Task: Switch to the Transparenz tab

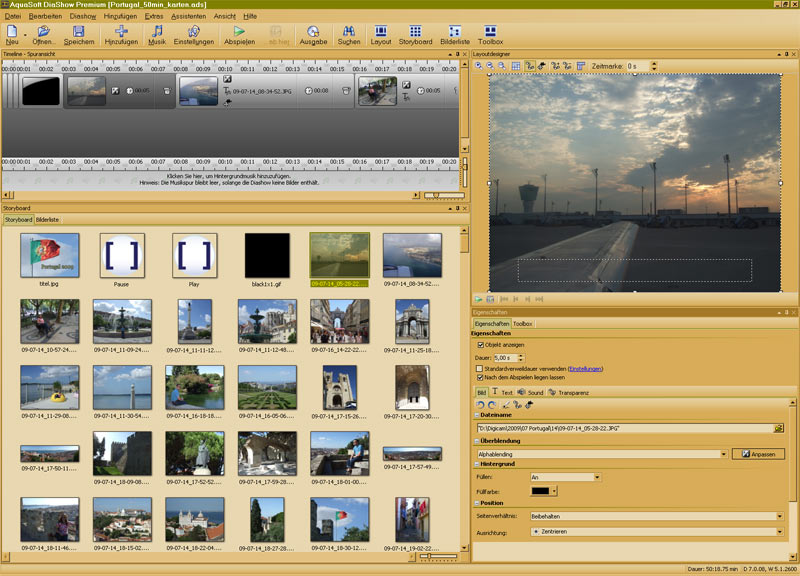Action: 573,392
